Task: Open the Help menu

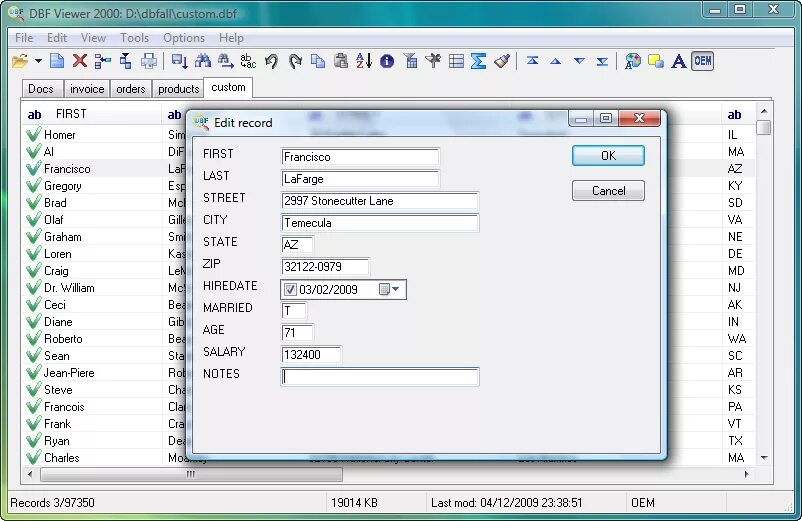Action: tap(231, 38)
